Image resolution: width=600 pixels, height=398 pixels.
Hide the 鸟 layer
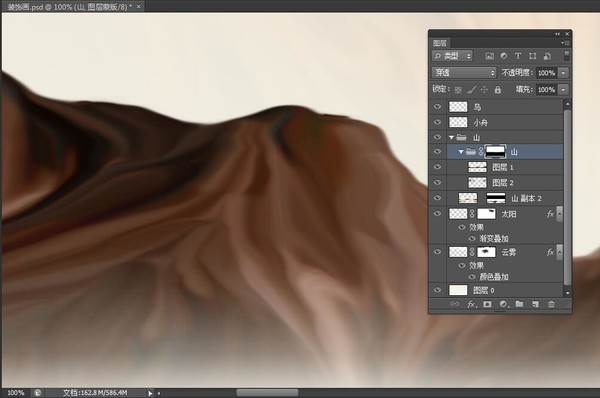438,107
